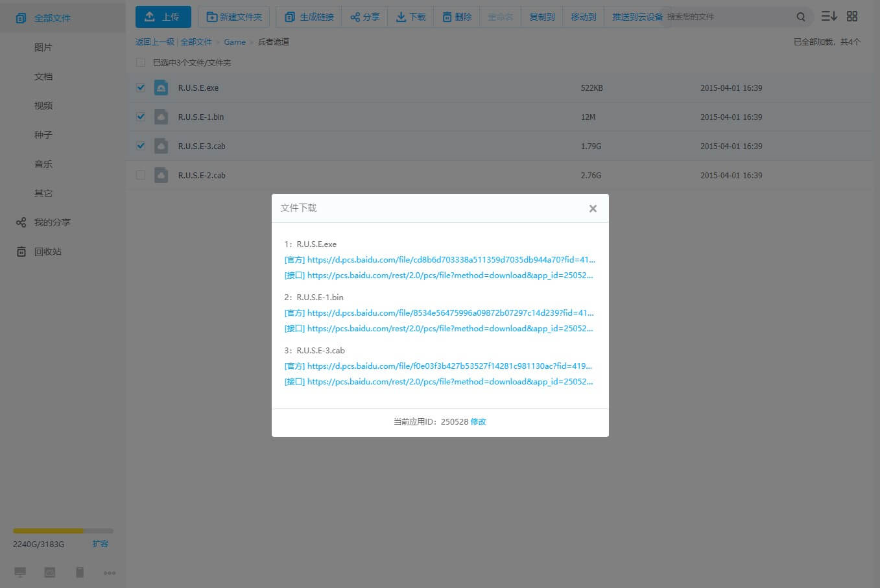
Task: Toggle the select-all files checkbox
Action: point(141,63)
